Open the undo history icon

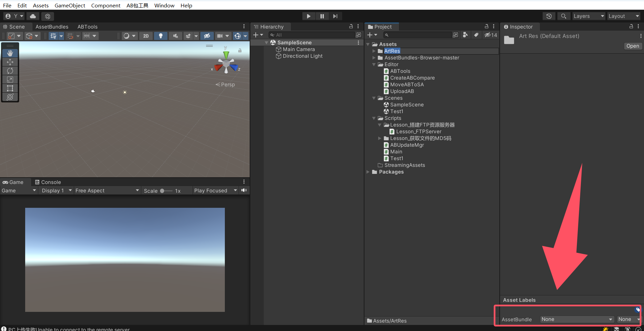[x=549, y=16]
